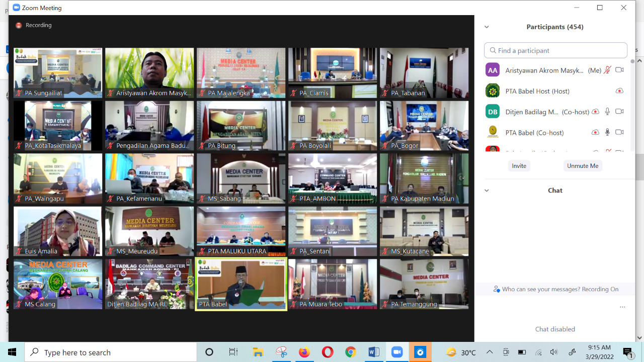Click camera icon in the PTA Babel (Co-host) row
The image size is (644, 362).
tap(619, 132)
